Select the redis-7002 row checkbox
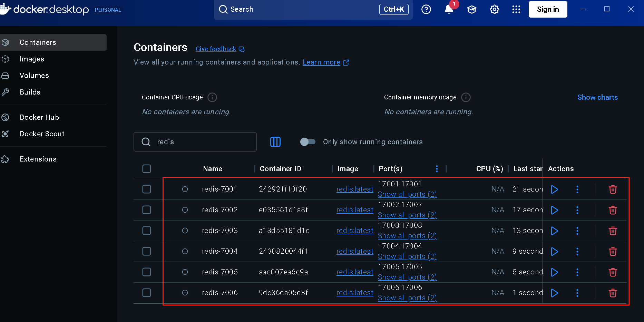Screen dimensions: 644x322 point(147,210)
